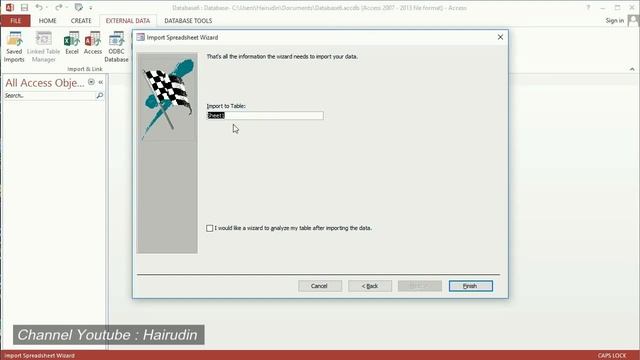Screen dimensions: 640x360
Task: Click the Cancel button in wizard
Action: [320, 286]
